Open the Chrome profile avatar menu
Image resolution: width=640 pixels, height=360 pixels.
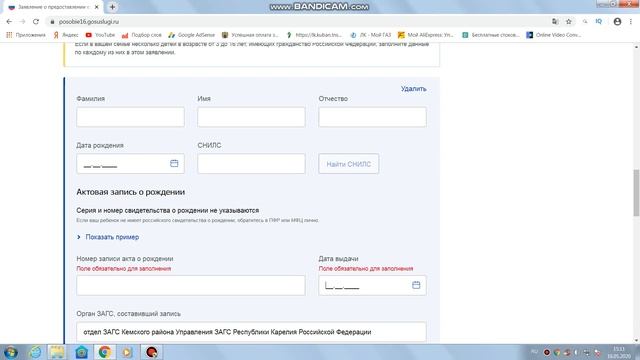[x=617, y=22]
